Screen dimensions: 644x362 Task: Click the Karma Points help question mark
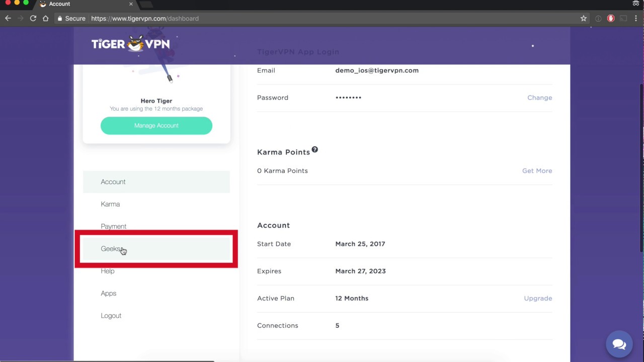tap(314, 149)
